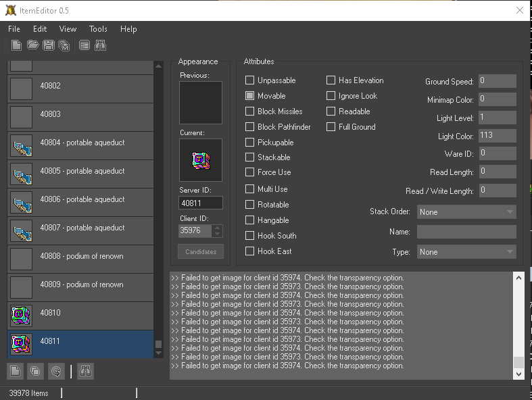
Task: Click the Server ID field
Action: point(201,203)
